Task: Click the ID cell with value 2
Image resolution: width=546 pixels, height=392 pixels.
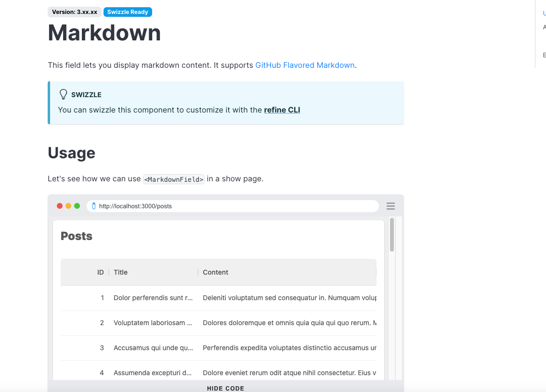Action: click(102, 323)
